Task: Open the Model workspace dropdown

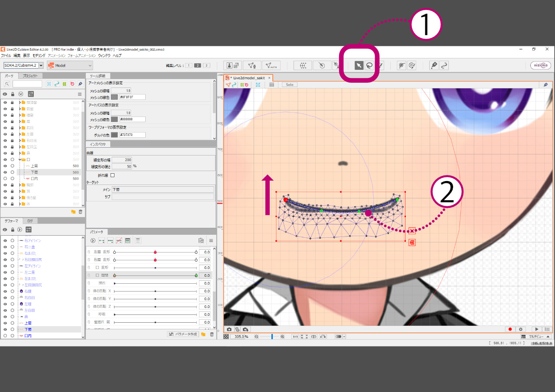Action: pos(70,65)
